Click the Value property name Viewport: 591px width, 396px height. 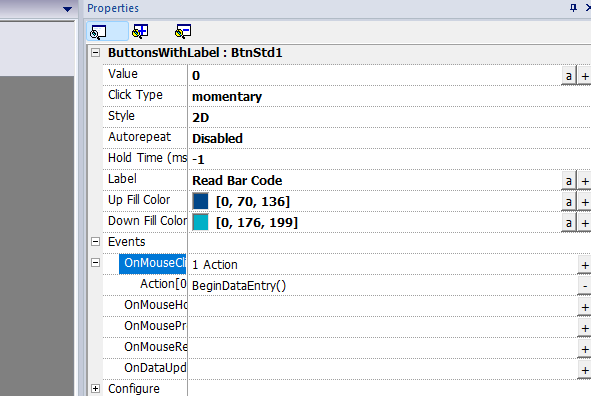(123, 74)
